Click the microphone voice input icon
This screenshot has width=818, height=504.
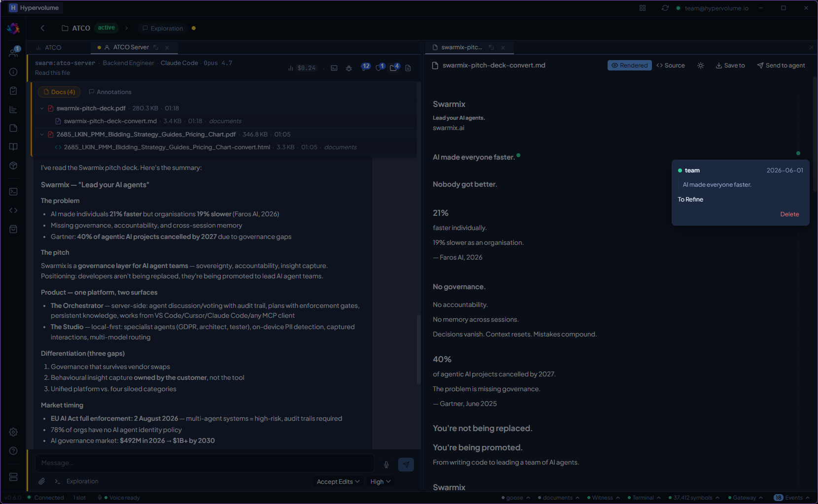[x=386, y=464]
